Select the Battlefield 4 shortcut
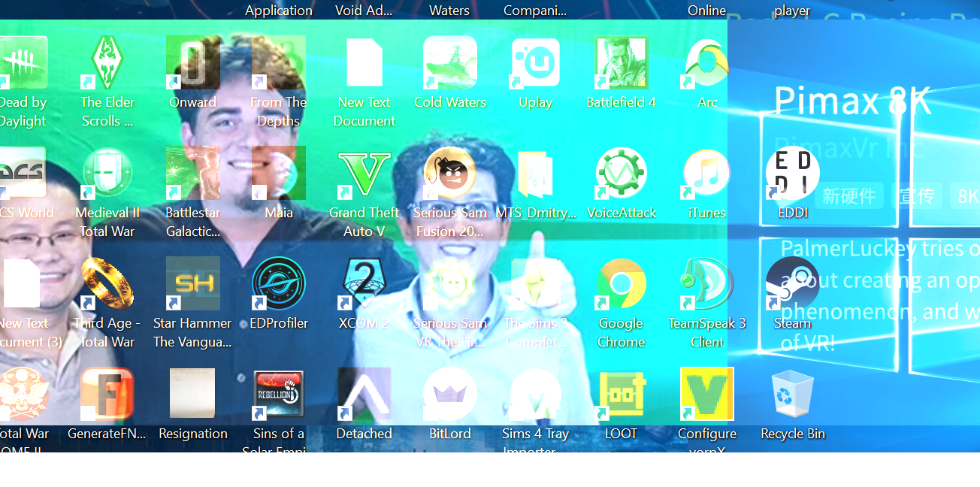The height and width of the screenshot is (487, 980). click(x=622, y=62)
